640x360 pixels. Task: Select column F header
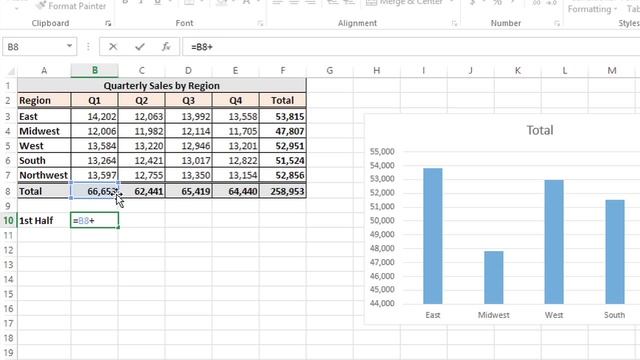[282, 71]
